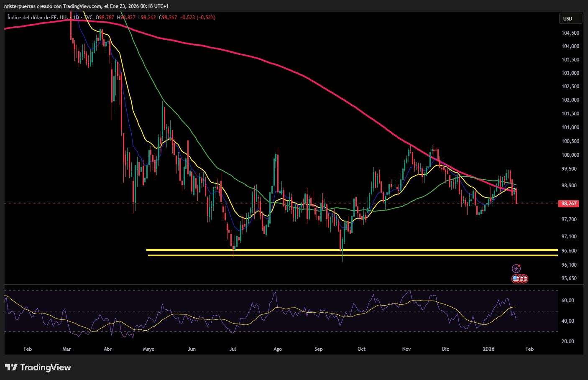Click the open value O98,787
Screen dimensions: 588x380
(x=105, y=18)
